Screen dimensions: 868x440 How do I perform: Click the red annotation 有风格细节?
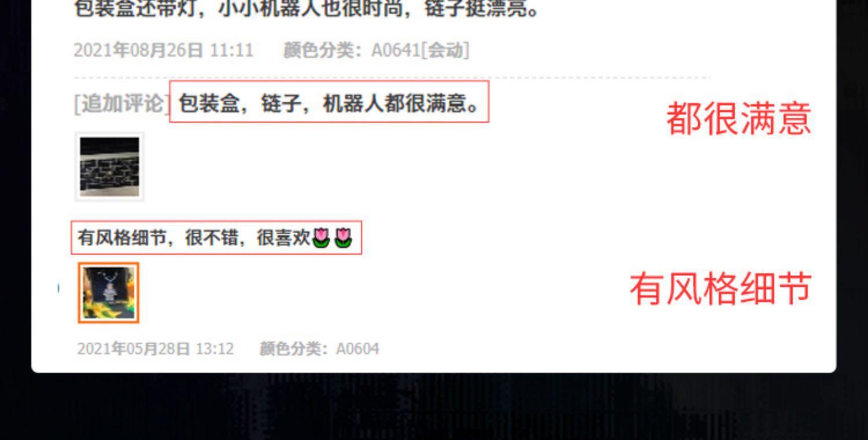point(721,288)
